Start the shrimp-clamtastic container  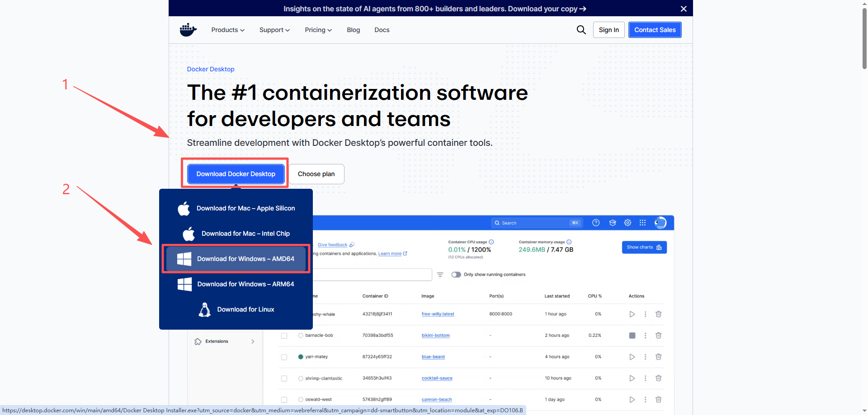[632, 378]
